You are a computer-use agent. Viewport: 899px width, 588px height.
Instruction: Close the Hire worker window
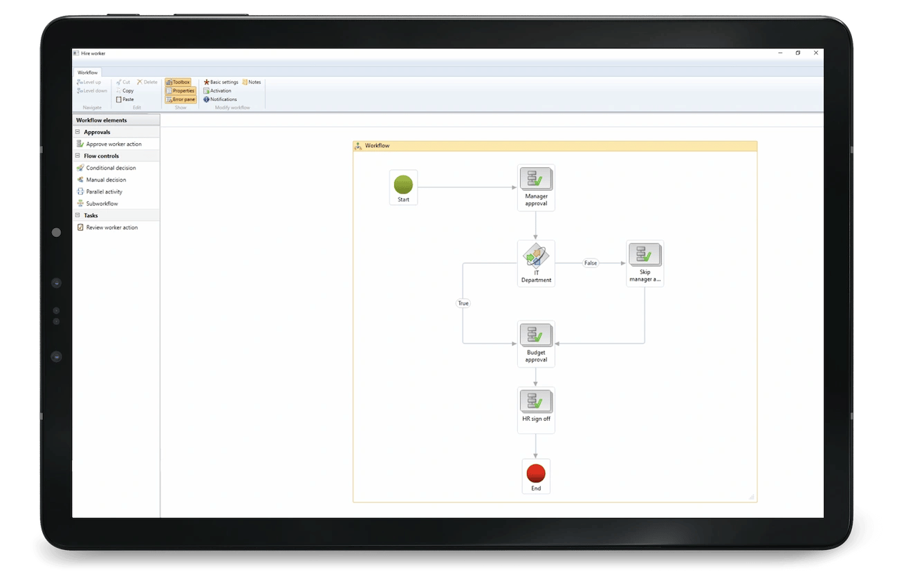tap(816, 53)
